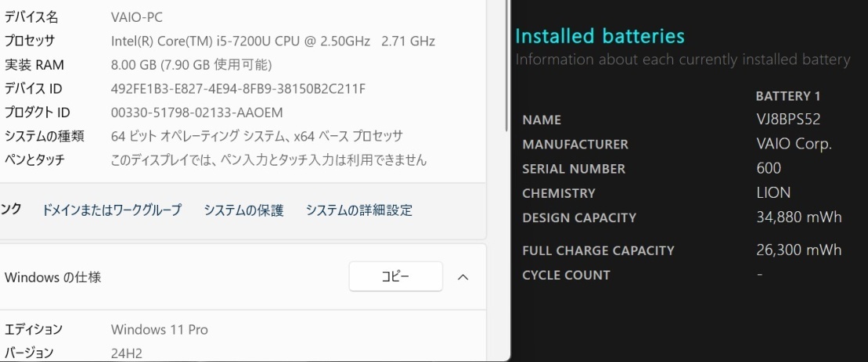Click the システムの種類 label
Image resolution: width=868 pixels, height=362 pixels.
pyautogui.click(x=45, y=137)
